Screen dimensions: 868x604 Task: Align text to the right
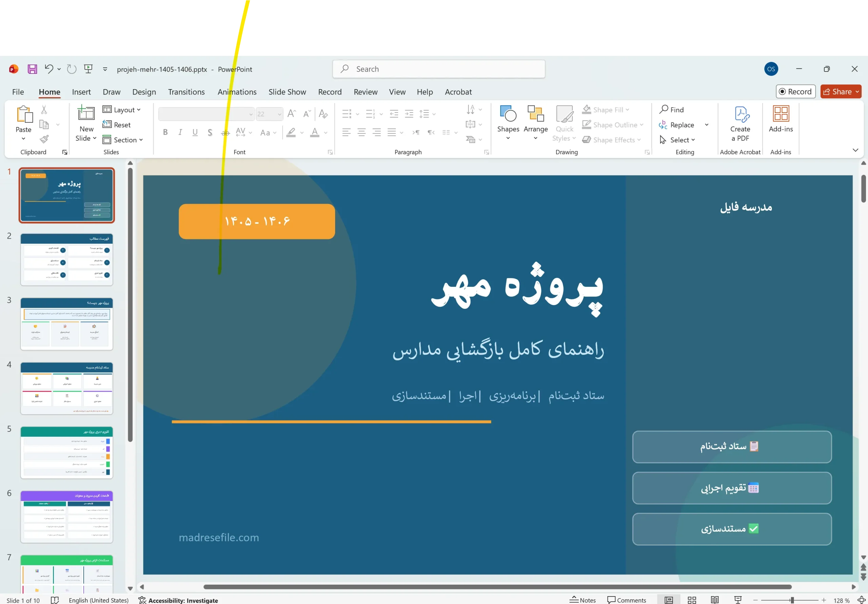pos(377,132)
